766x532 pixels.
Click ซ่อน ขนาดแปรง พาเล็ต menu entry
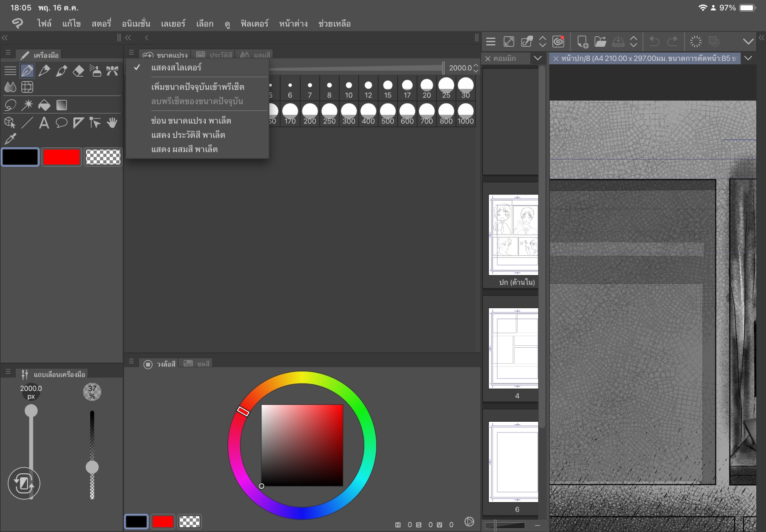[191, 121]
